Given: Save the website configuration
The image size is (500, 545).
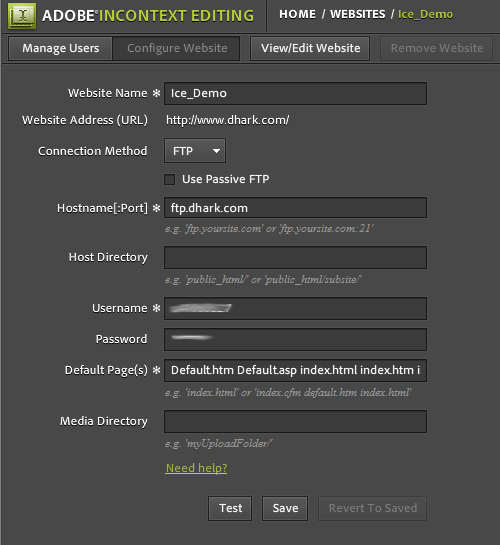Looking at the screenshot, I should (285, 508).
